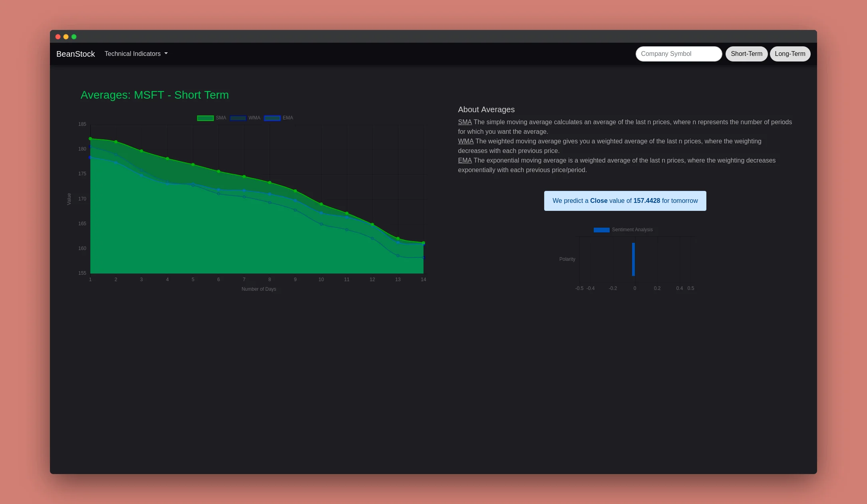Click the underlined SMA term in description
The width and height of the screenshot is (867, 504).
coord(465,122)
